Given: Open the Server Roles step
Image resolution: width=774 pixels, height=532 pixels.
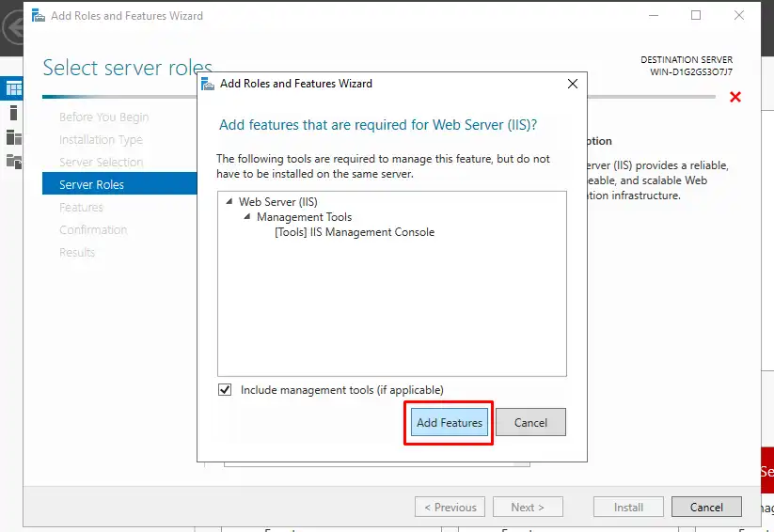Looking at the screenshot, I should pyautogui.click(x=119, y=183).
